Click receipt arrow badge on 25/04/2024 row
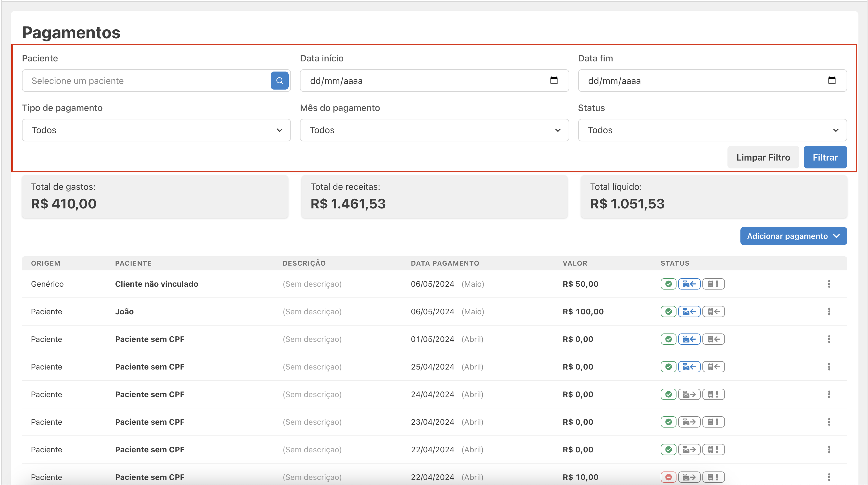868x485 pixels. pyautogui.click(x=713, y=367)
